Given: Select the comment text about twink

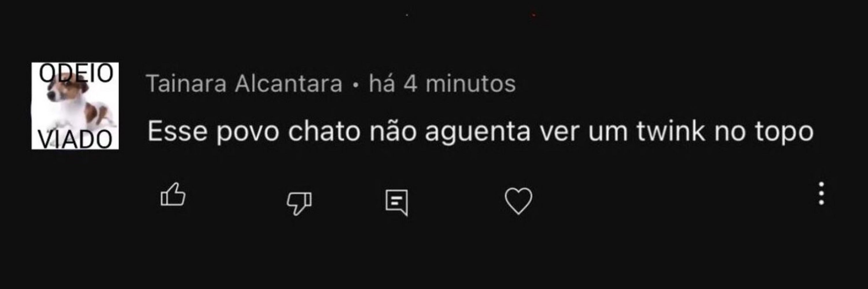Looking at the screenshot, I should (x=481, y=131).
